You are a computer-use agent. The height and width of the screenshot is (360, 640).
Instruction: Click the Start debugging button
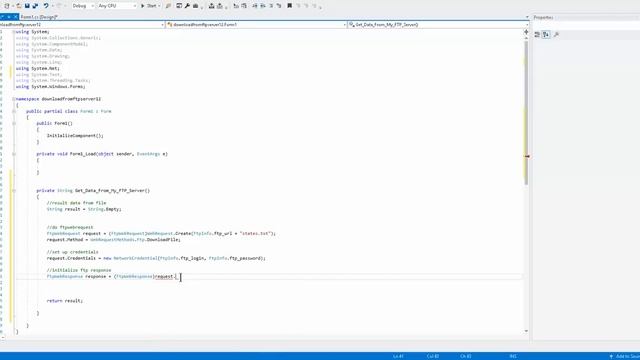149,6
